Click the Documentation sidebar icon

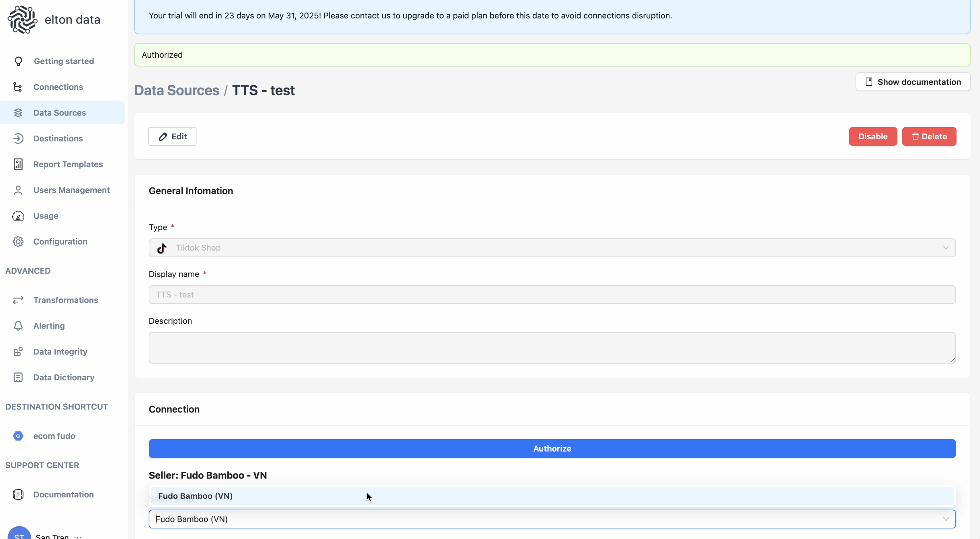coord(18,495)
